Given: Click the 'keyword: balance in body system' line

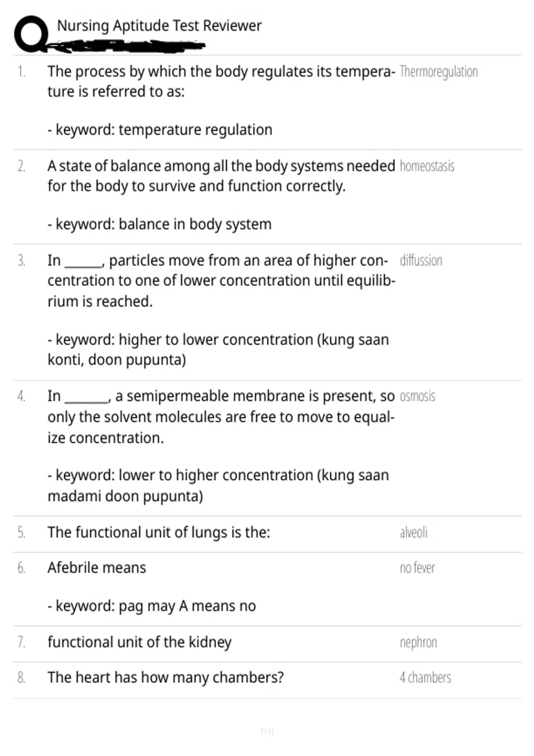Looking at the screenshot, I should 160,224.
